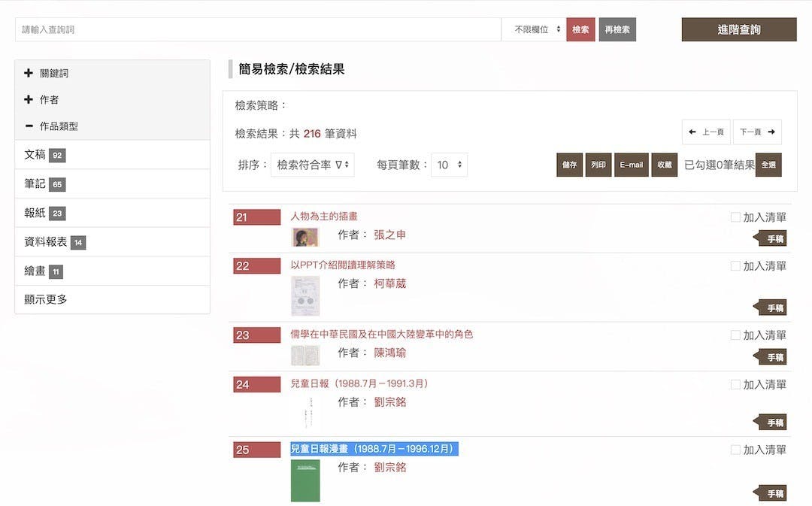The height and width of the screenshot is (506, 812).
Task: Check 加入清單 for result 23
Action: point(735,335)
